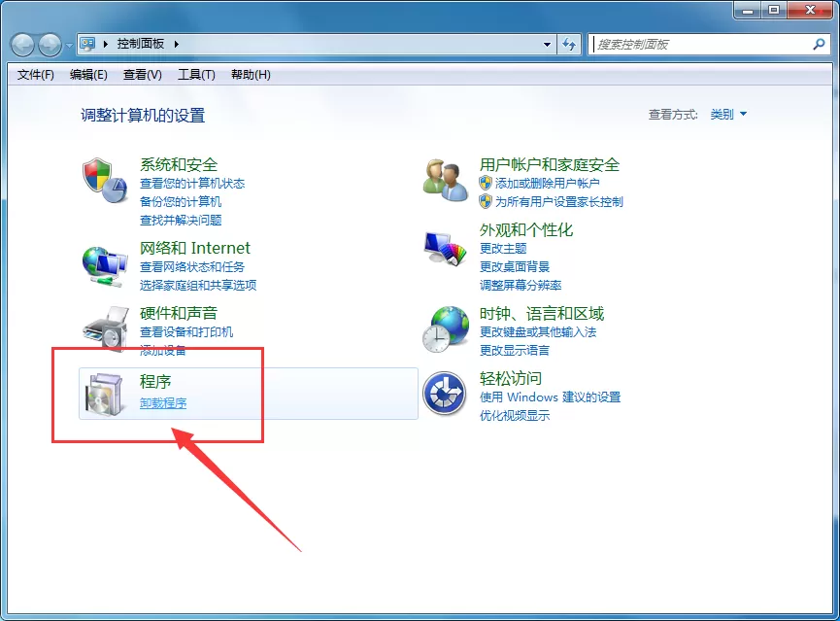This screenshot has height=621, width=840.
Task: Open 查看您的计算机状态 link
Action: pyautogui.click(x=191, y=184)
